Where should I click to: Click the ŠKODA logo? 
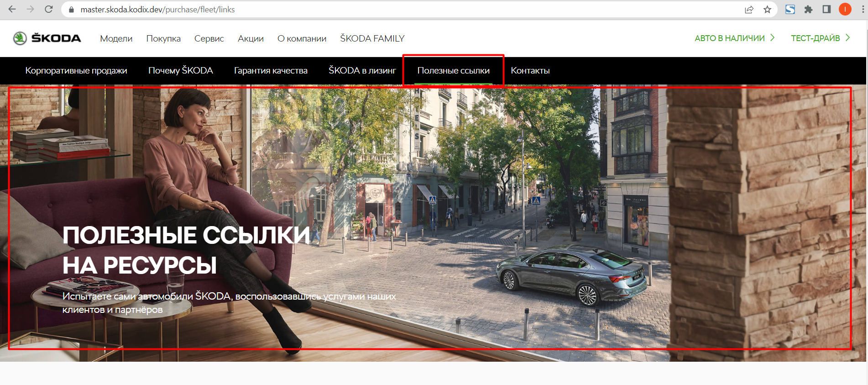(x=47, y=38)
